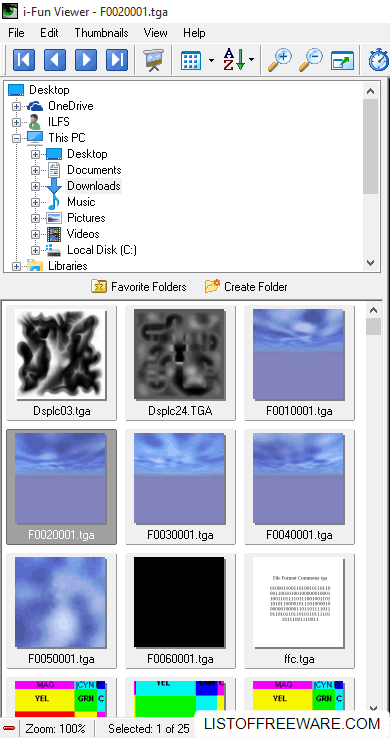This screenshot has height=738, width=390.
Task: Select the F0050001.tga thumbnail
Action: pyautogui.click(x=61, y=611)
